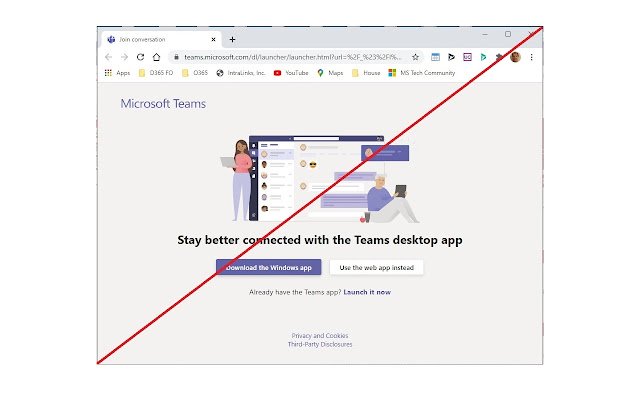The height and width of the screenshot is (400, 640).
Task: Open the purple square extension icon
Action: 467,57
